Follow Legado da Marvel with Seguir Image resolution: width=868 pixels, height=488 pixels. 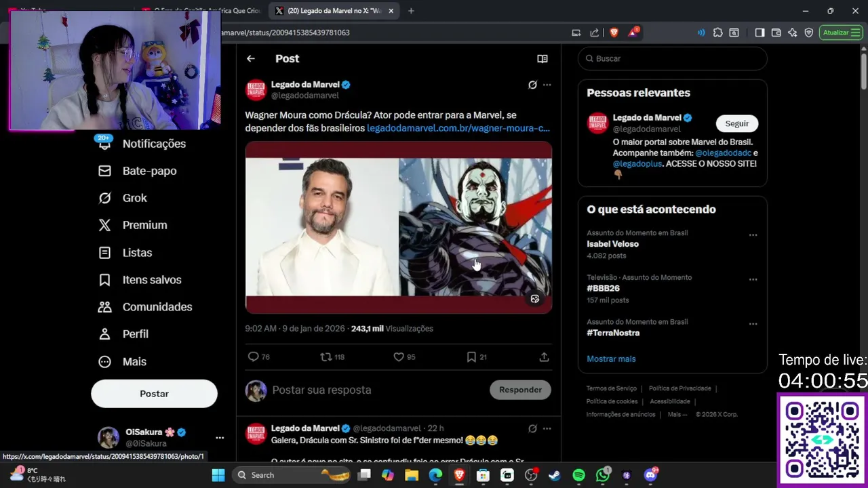[x=736, y=123]
